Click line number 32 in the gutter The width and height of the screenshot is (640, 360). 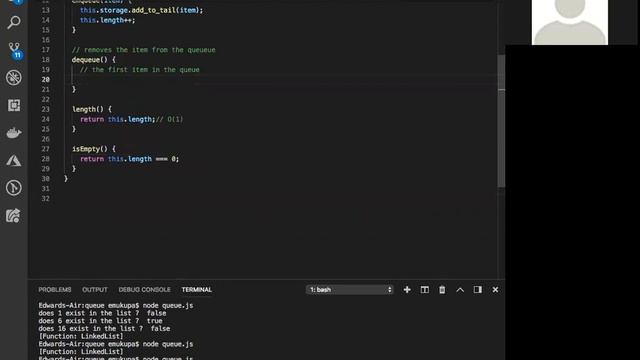(45, 199)
